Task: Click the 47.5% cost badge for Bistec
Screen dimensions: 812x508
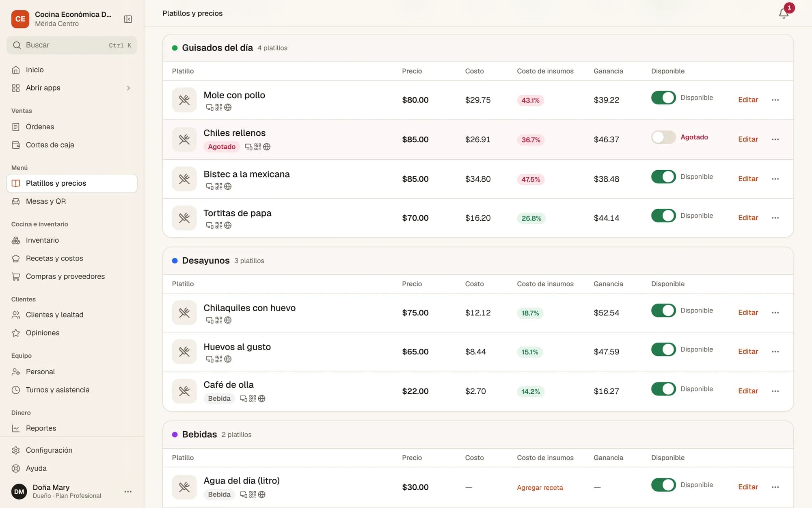Action: coord(531,179)
